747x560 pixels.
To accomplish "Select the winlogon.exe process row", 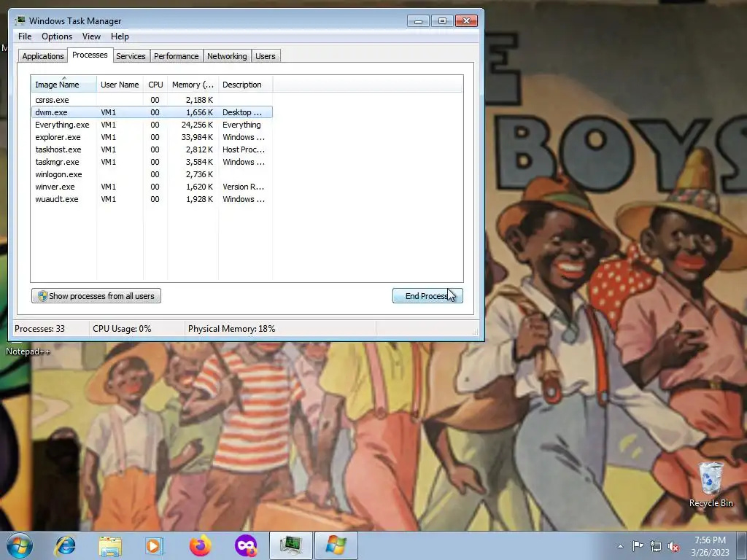I will [x=152, y=174].
